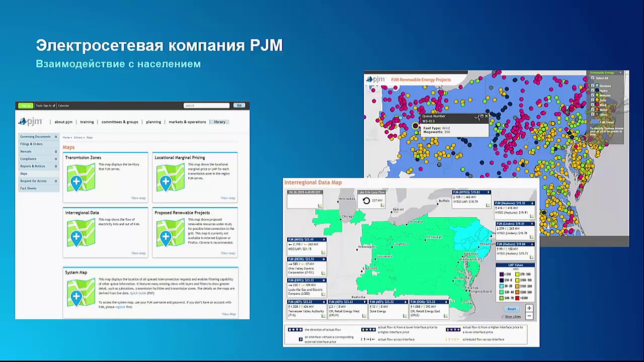This screenshot has height=362, width=644.
Task: Click the Interregional Data map icon
Action: [x=80, y=233]
